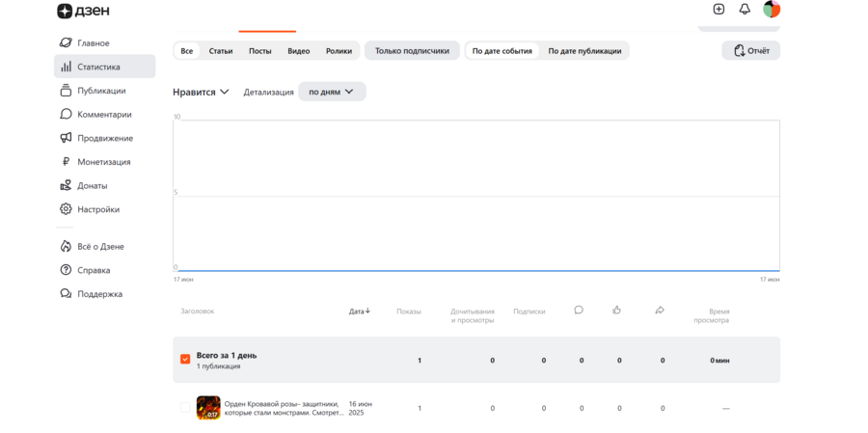Screen dimensions: 868x433
Task: Download the Отчёт report
Action: coord(750,51)
